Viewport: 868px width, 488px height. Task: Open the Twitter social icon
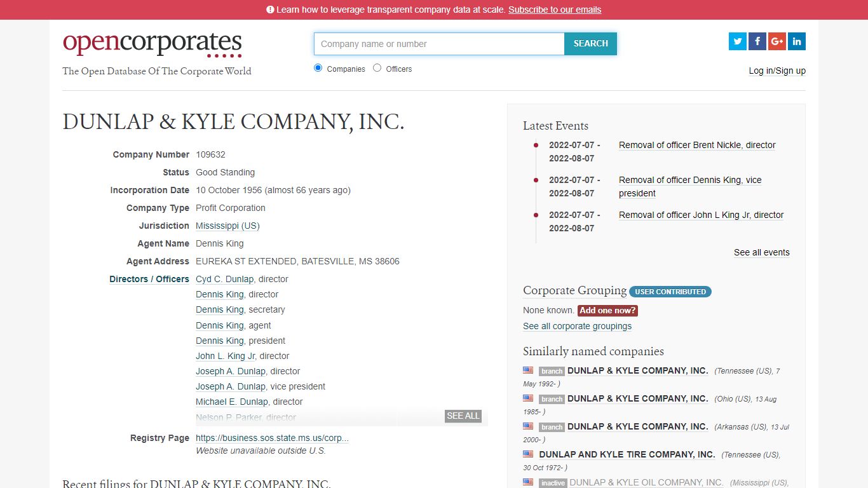coord(738,41)
